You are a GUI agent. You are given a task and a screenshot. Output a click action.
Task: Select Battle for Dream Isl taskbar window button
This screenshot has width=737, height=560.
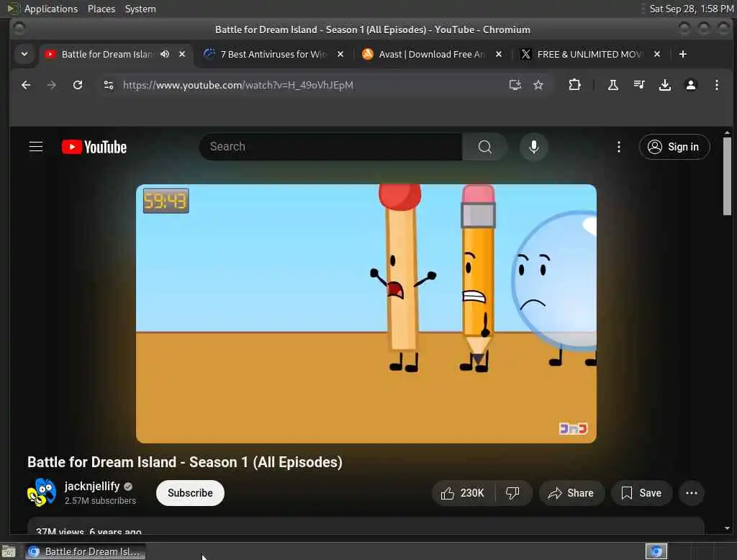85,551
